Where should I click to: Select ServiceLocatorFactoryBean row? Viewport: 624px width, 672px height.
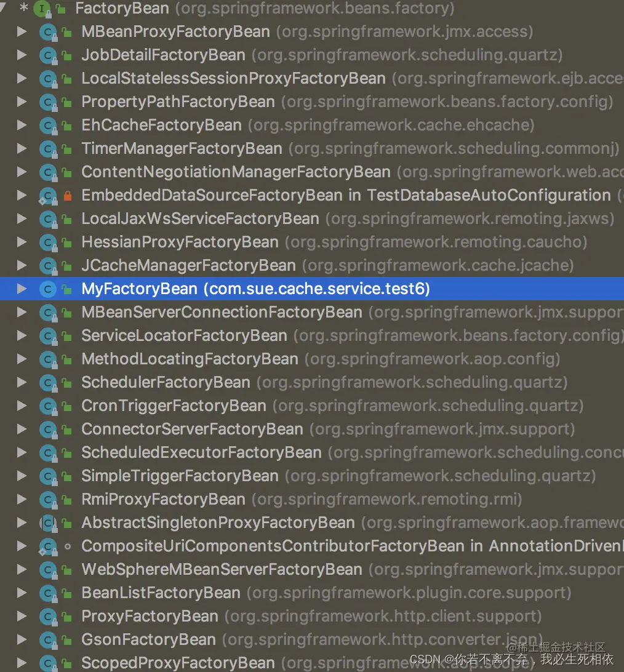(312, 335)
